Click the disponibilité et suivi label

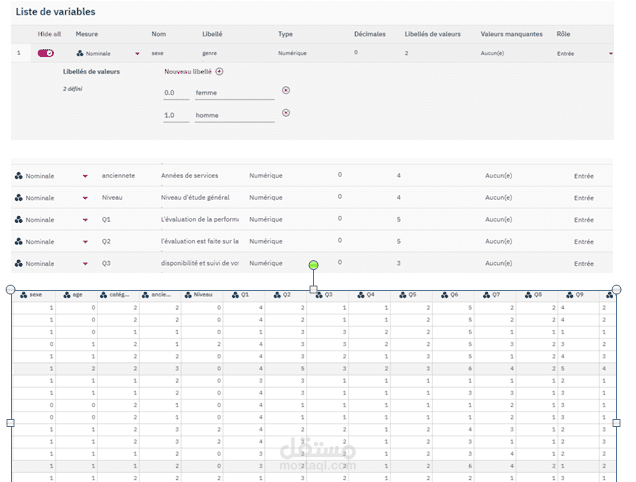(x=200, y=263)
